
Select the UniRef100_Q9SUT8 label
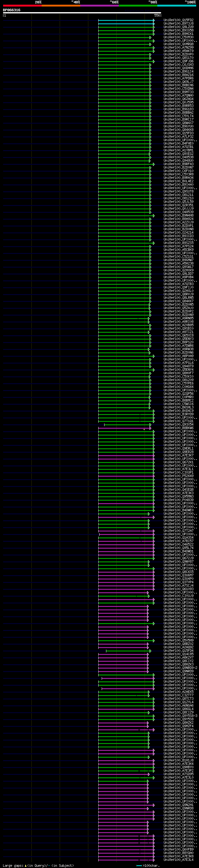tap(178, 191)
